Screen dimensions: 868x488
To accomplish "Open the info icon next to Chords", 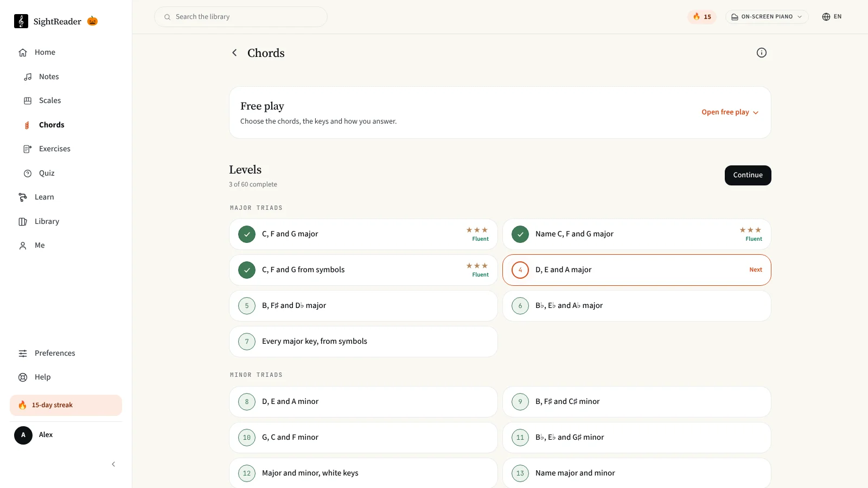I will click(x=762, y=53).
